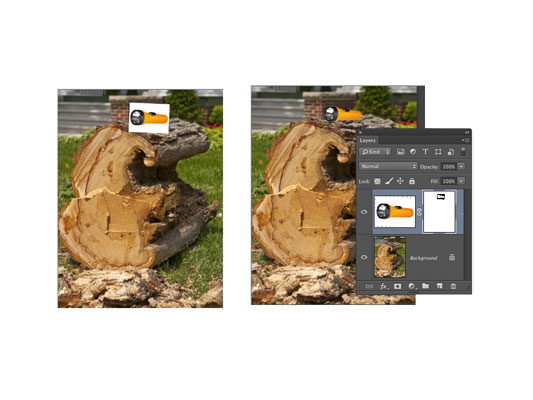Image resolution: width=533 pixels, height=400 pixels.
Task: Open the Opacity slider dropdown arrow
Action: 461,167
